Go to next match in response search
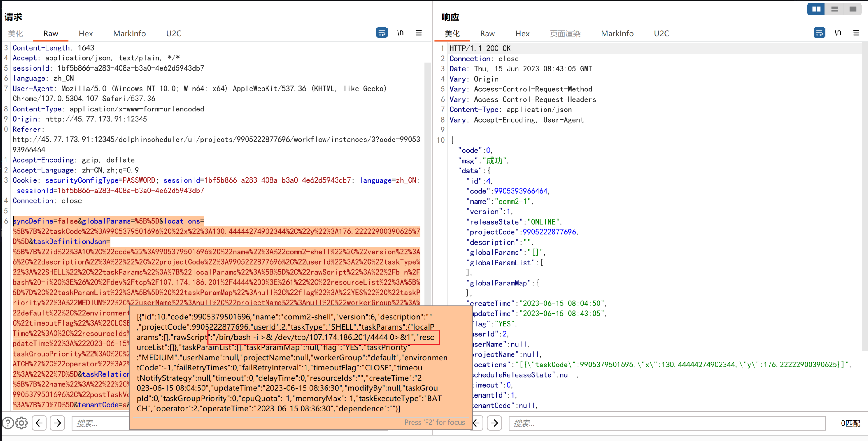Image resolution: width=868 pixels, height=441 pixels. pos(494,423)
